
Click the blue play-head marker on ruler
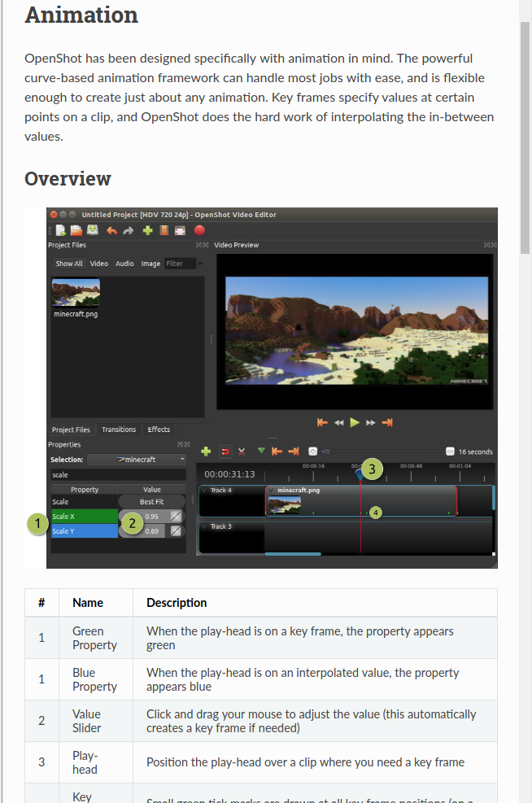(x=360, y=476)
